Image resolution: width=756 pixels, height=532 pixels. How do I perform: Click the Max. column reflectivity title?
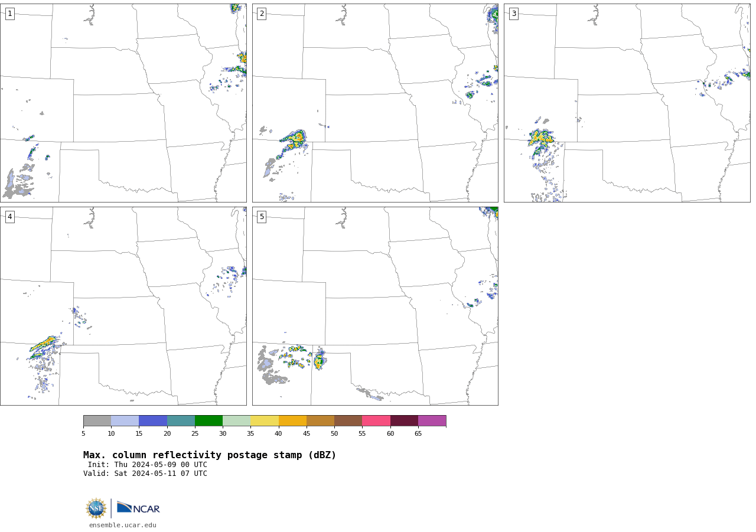[210, 455]
